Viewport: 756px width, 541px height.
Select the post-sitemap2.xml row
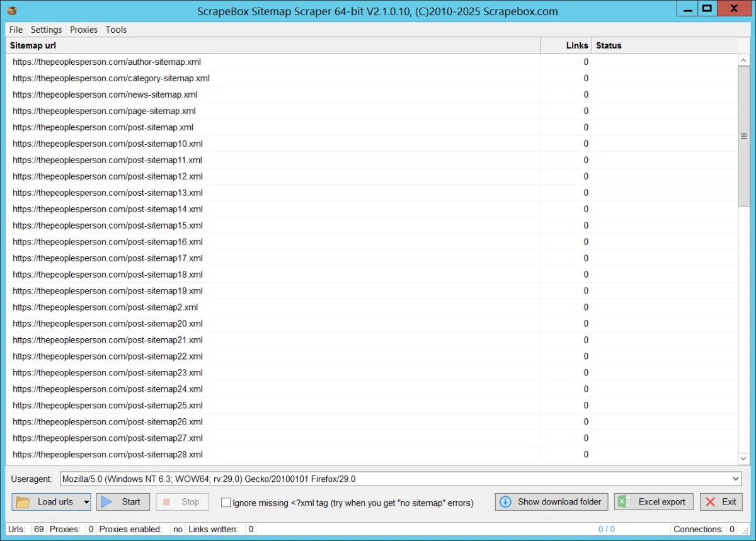tap(372, 307)
